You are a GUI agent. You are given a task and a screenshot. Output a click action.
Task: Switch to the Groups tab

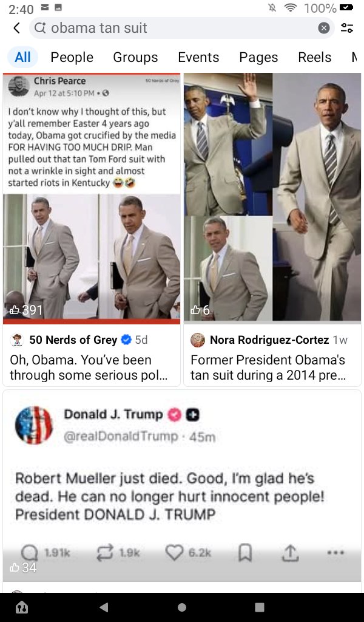(x=135, y=57)
